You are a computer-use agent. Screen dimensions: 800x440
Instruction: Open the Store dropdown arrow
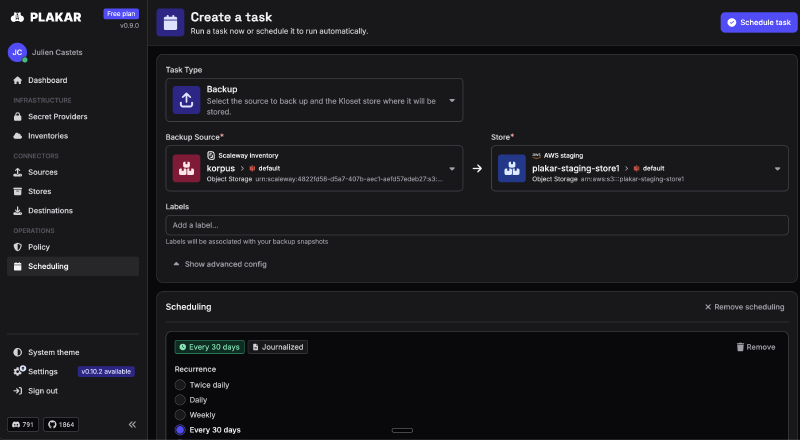[778, 168]
